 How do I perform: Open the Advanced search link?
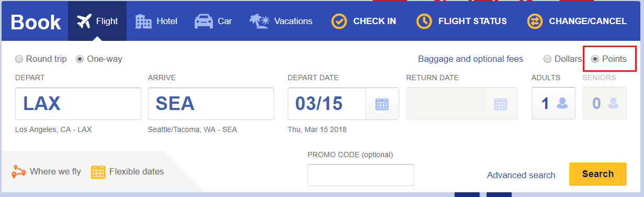coord(521,176)
